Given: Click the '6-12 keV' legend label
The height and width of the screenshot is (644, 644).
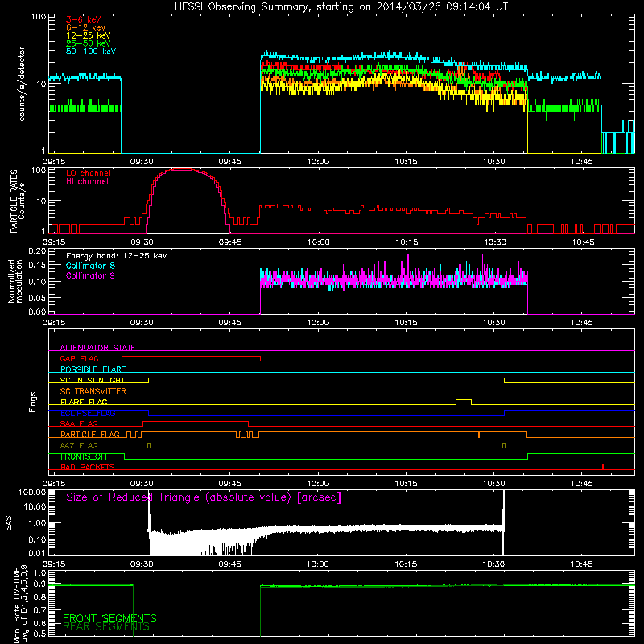Looking at the screenshot, I should click(x=86, y=27).
